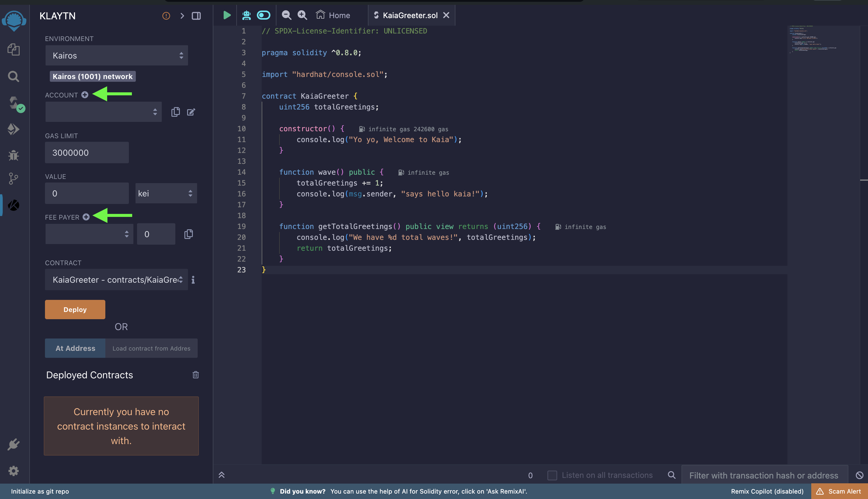Click the RemixAI robot icon
Viewport: 868px width, 499px height.
(x=247, y=15)
